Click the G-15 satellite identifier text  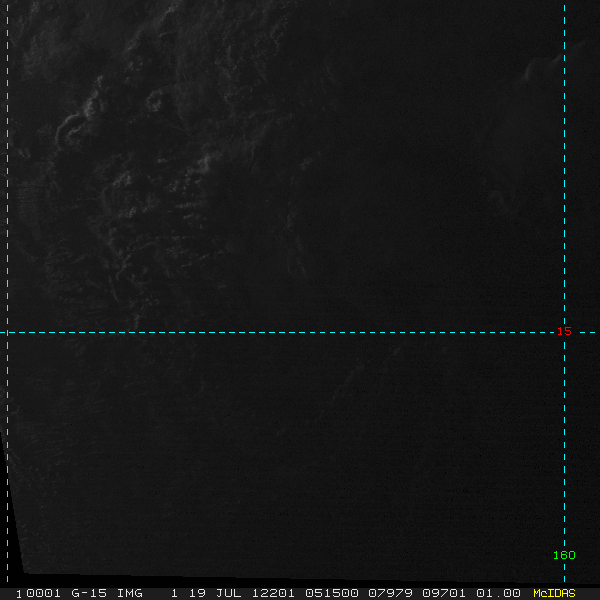[89, 593]
